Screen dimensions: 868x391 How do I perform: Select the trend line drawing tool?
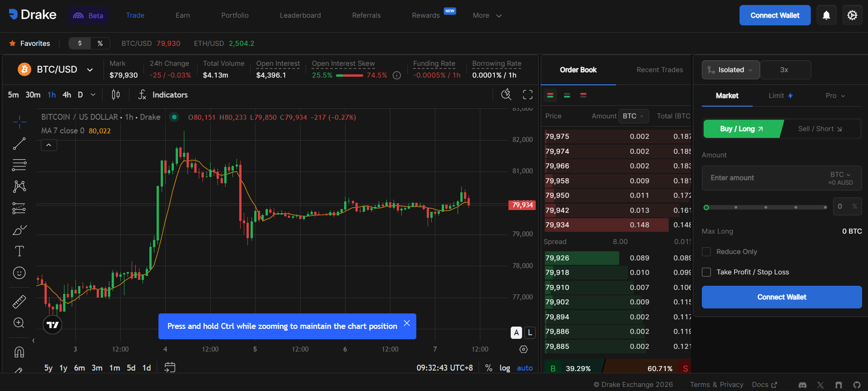(x=19, y=143)
